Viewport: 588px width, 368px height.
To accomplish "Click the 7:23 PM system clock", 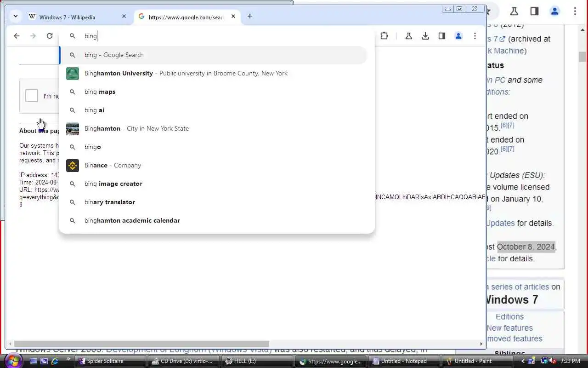I will click(570, 361).
